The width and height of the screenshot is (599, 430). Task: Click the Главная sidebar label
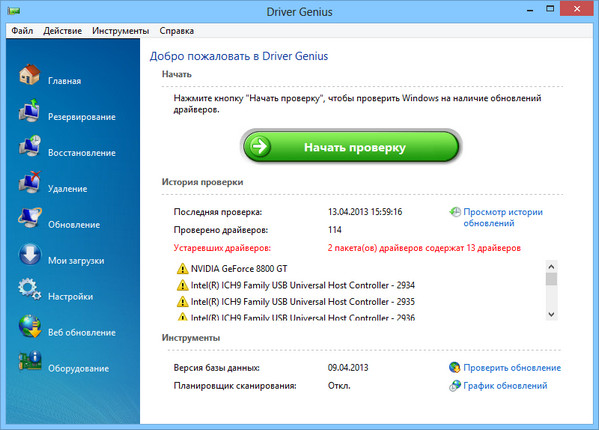(65, 81)
